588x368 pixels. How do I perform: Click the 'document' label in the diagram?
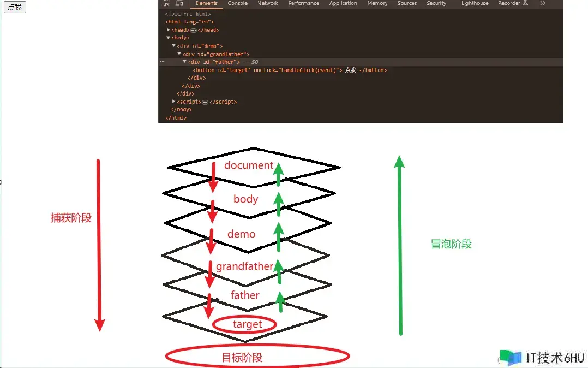click(x=249, y=165)
